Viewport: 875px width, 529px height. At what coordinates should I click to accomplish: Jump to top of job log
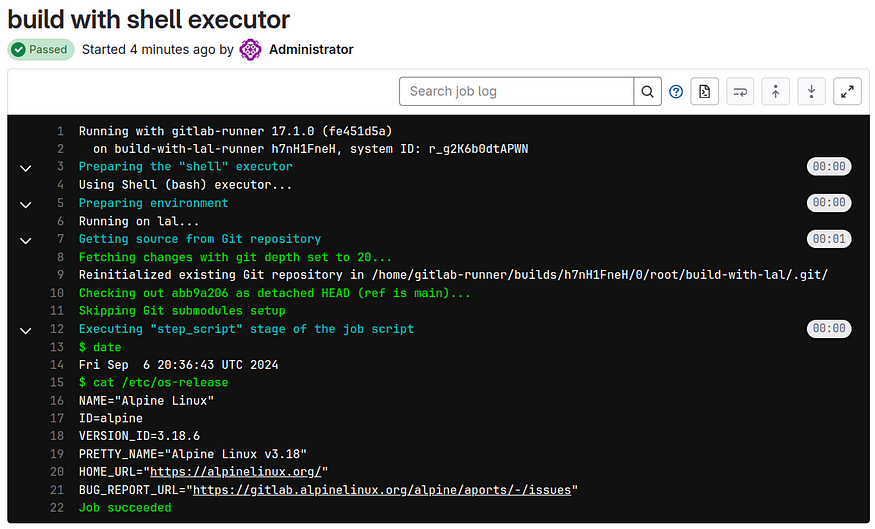tap(776, 92)
